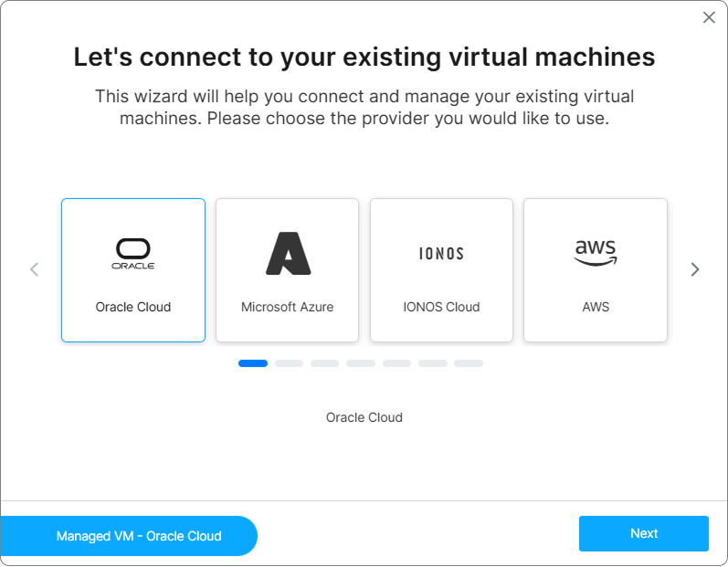Click the Oracle Cloud description text below carousel
The width and height of the screenshot is (728, 567).
[364, 417]
